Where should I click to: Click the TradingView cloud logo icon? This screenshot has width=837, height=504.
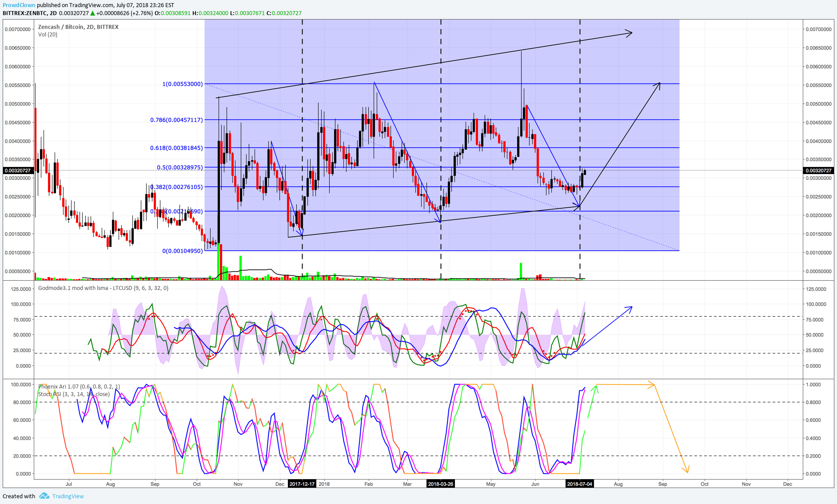[x=44, y=496]
